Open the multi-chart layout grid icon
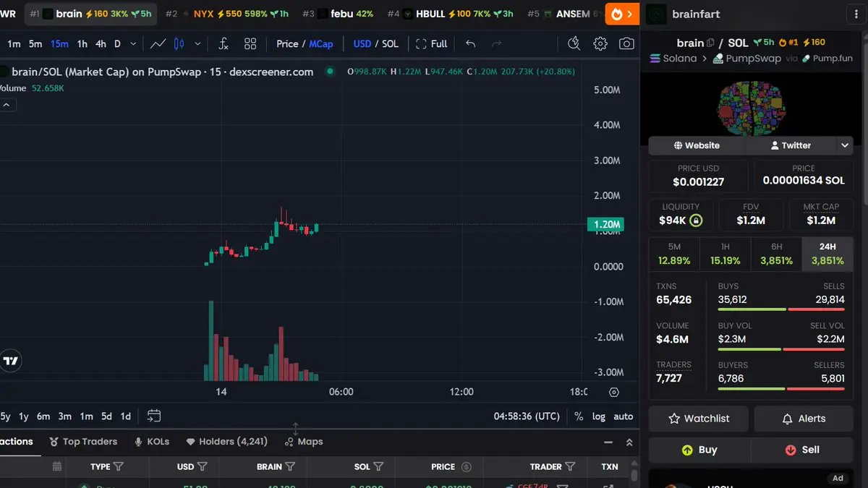The height and width of the screenshot is (488, 868). click(250, 43)
